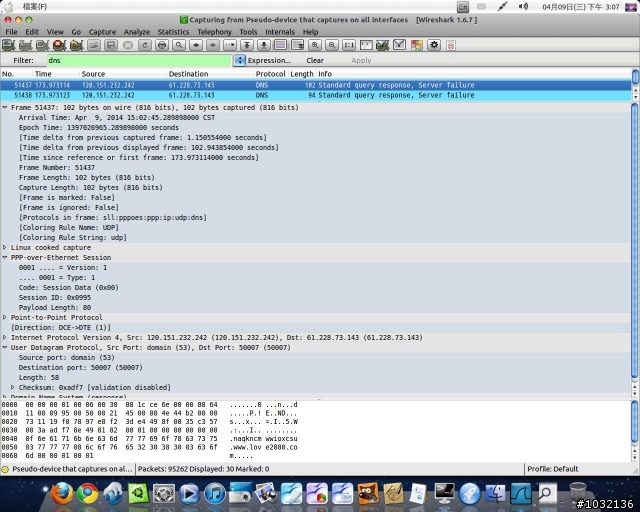The image size is (640, 512).
Task: Open help lifebuoy toolbar icon
Action: (451, 45)
